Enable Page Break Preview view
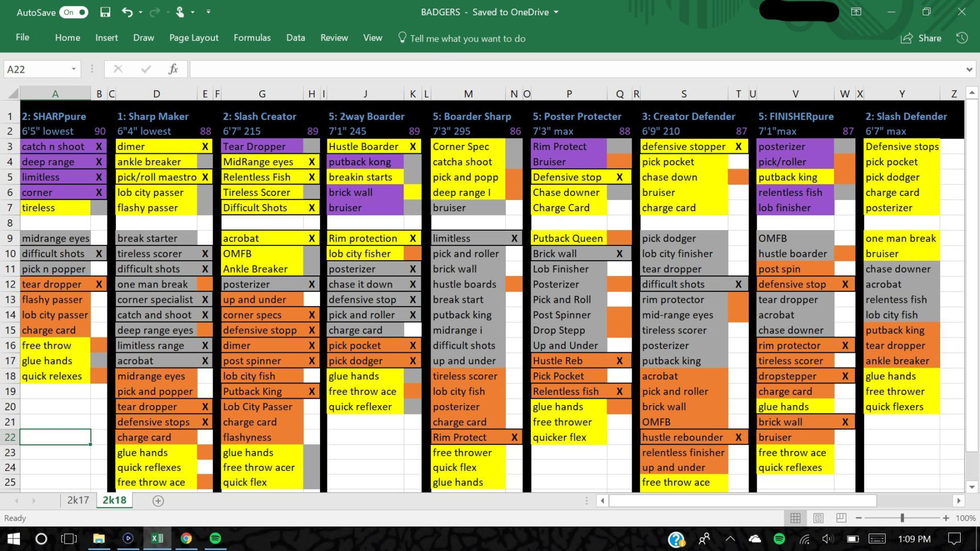The width and height of the screenshot is (980, 551). tap(840, 518)
